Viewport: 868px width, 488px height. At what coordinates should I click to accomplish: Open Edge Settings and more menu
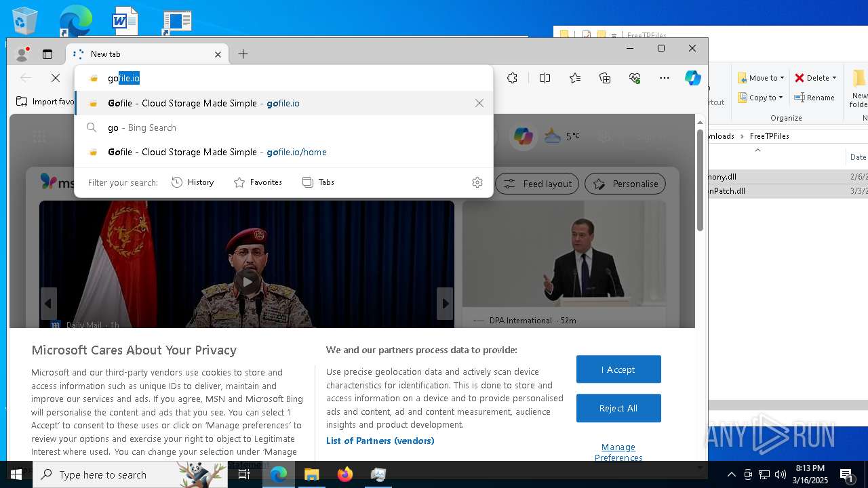click(665, 78)
